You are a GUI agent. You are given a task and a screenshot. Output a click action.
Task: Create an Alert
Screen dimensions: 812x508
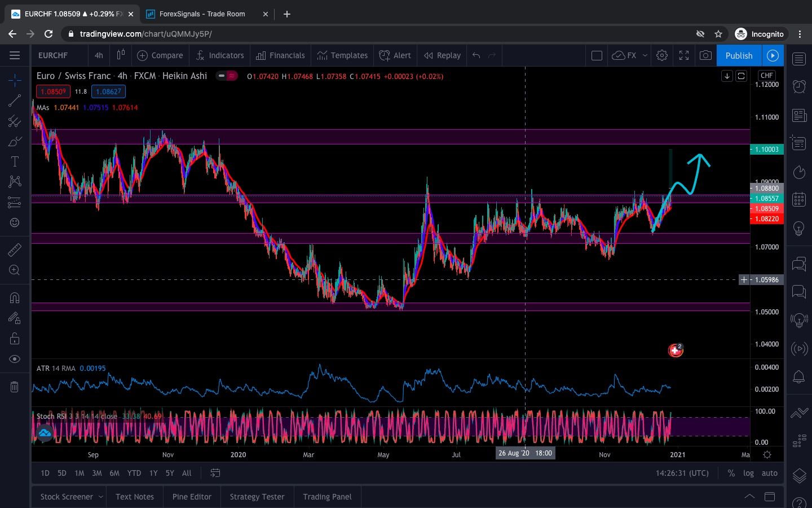pos(395,55)
